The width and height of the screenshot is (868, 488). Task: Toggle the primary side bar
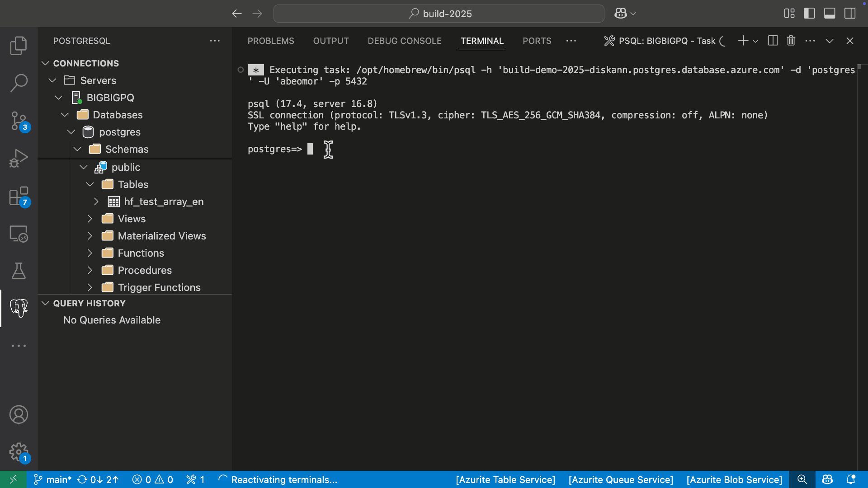809,14
